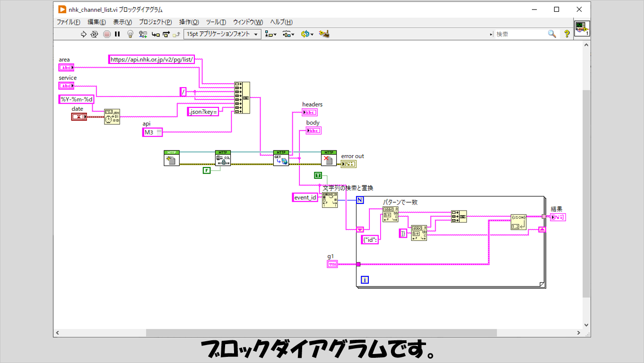
Task: Select the HTTP SSL config node
Action: (x=223, y=158)
